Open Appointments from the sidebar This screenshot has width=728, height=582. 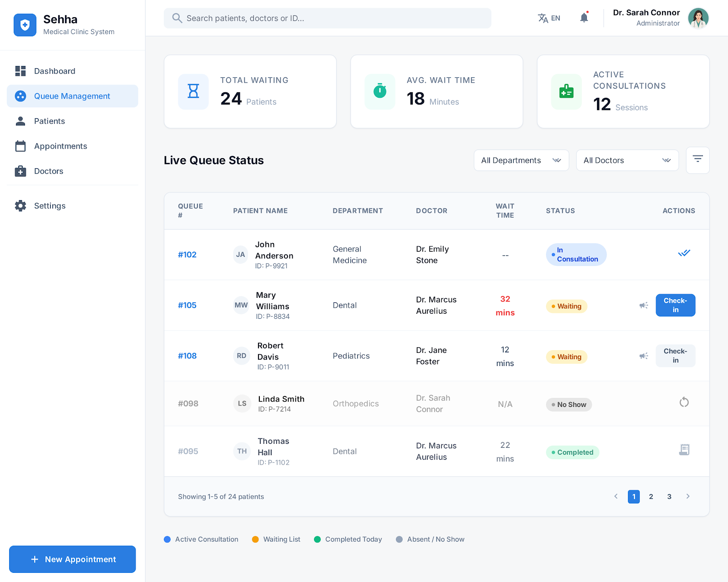[x=61, y=146]
